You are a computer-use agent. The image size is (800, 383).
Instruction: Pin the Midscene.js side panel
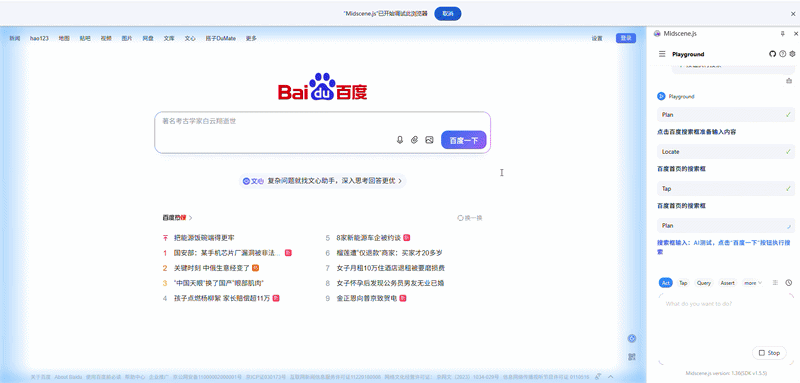pyautogui.click(x=783, y=34)
